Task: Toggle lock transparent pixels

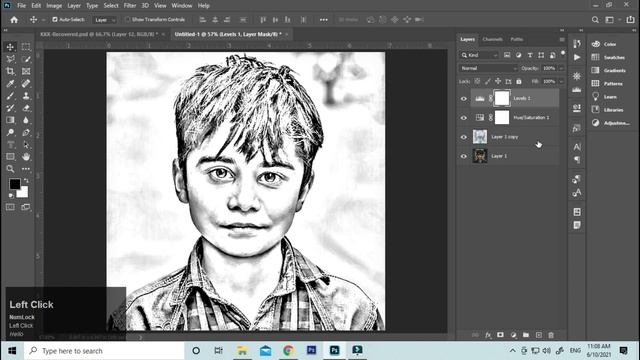Action: pos(477,81)
